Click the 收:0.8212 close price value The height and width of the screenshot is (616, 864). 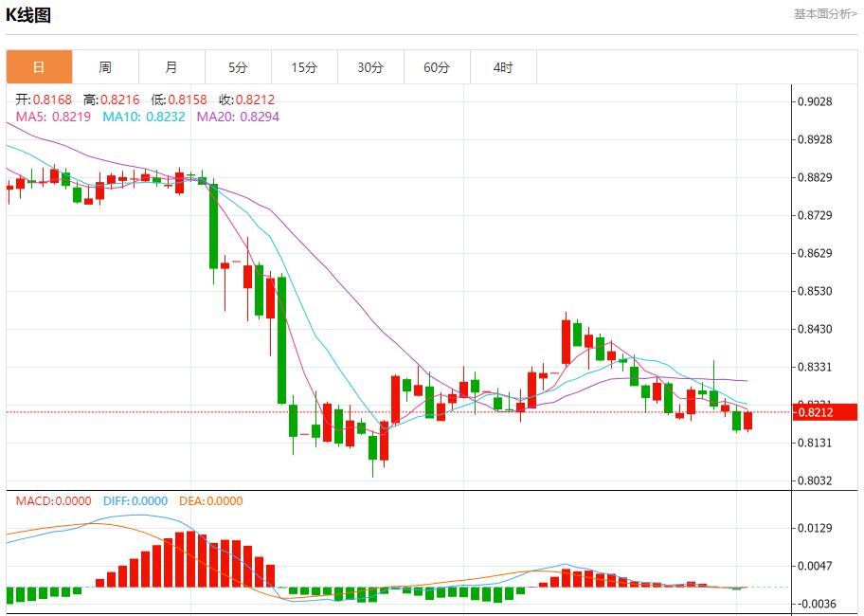click(247, 100)
